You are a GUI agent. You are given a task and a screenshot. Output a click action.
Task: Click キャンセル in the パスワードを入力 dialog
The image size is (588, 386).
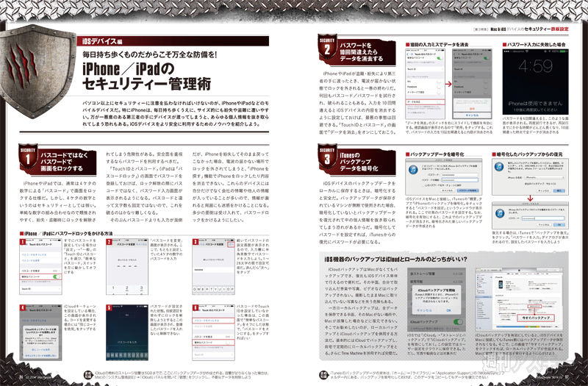[544, 225]
